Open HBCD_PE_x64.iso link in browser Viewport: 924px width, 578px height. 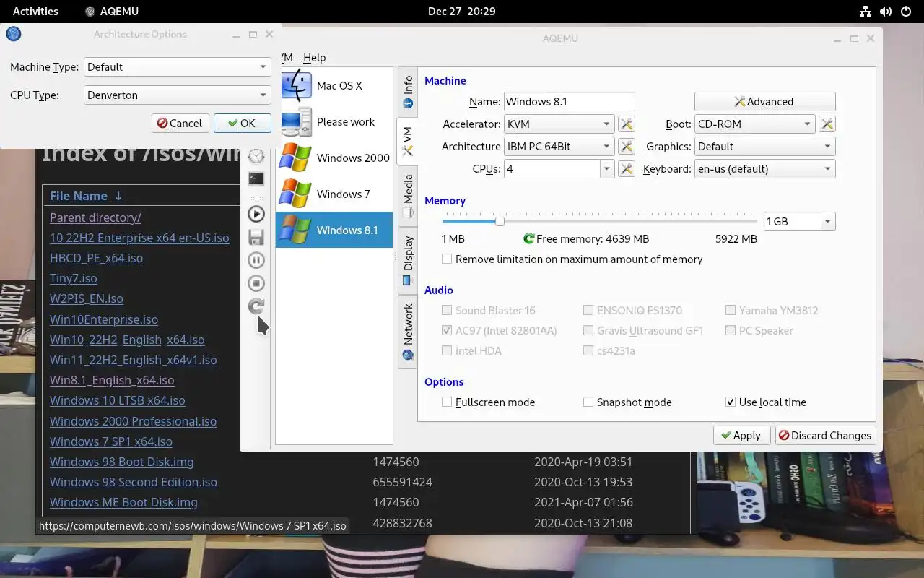[96, 258]
